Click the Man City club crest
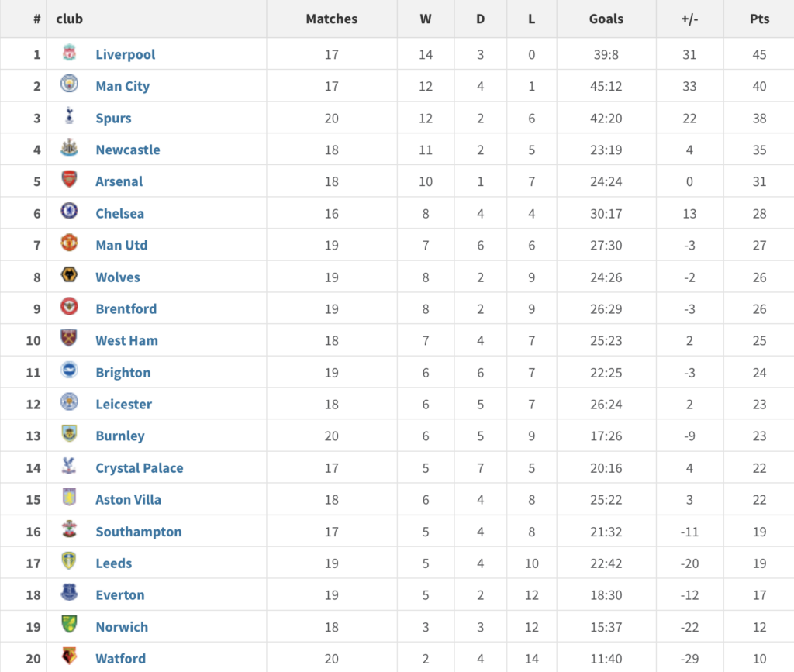This screenshot has width=794, height=672. coord(69,84)
